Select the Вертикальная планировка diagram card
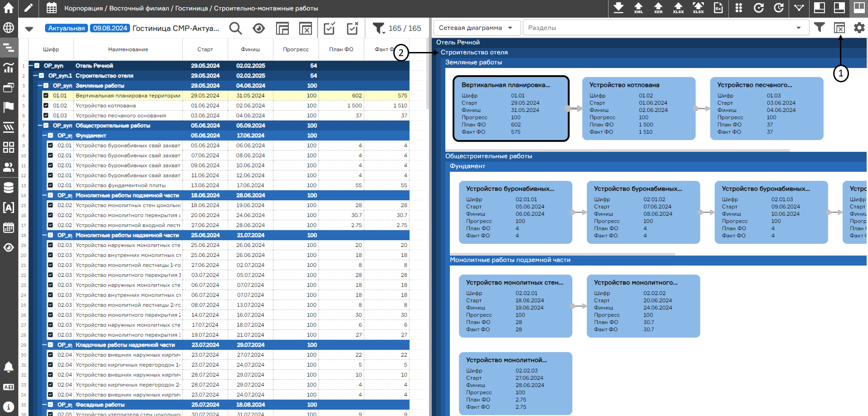Screen dimensions: 868x416 click(x=511, y=109)
